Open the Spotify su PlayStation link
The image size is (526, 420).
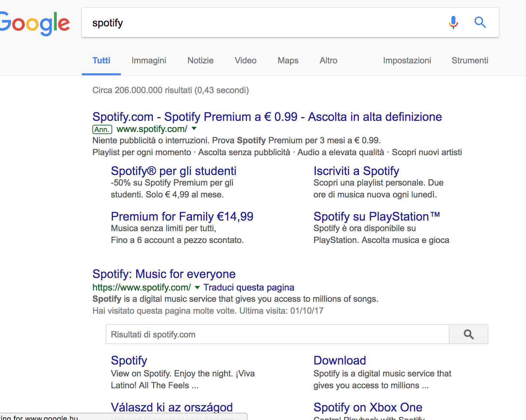pyautogui.click(x=377, y=217)
